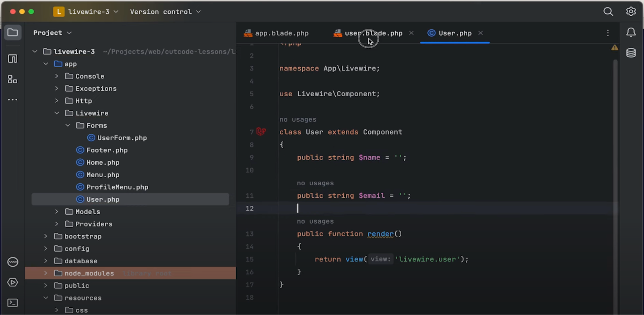Open Search Everywhere magnifier
Screen dimensions: 644x315
click(x=608, y=12)
